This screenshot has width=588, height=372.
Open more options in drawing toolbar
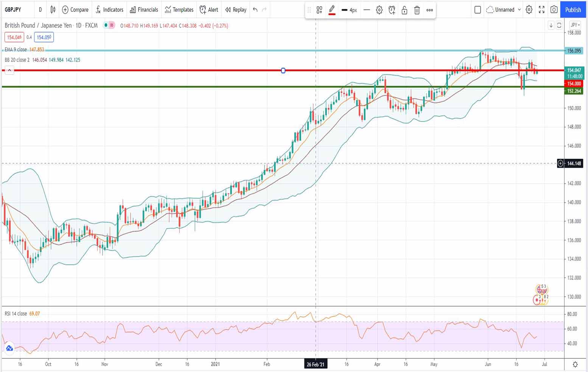(x=429, y=10)
